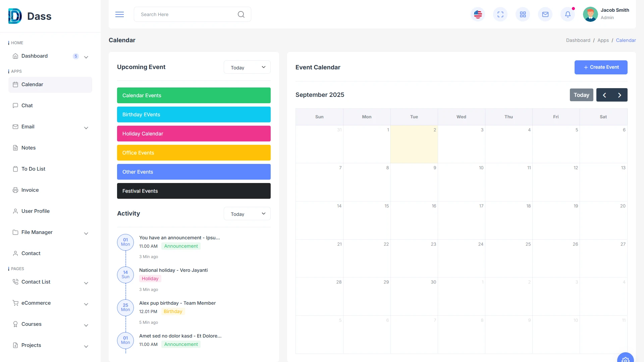Screen dimensions: 644x362
Task: Click the Contact List phone icon
Action: (15, 282)
